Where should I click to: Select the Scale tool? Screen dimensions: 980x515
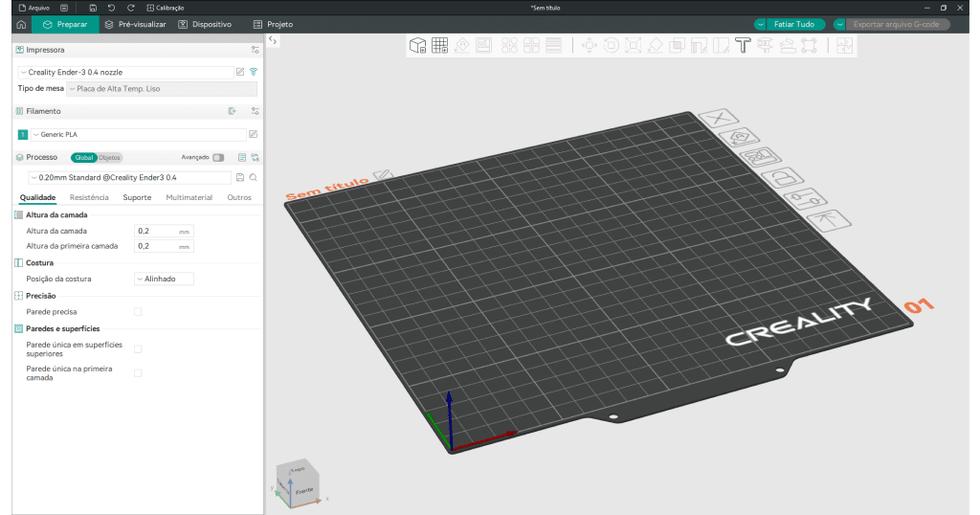point(634,46)
